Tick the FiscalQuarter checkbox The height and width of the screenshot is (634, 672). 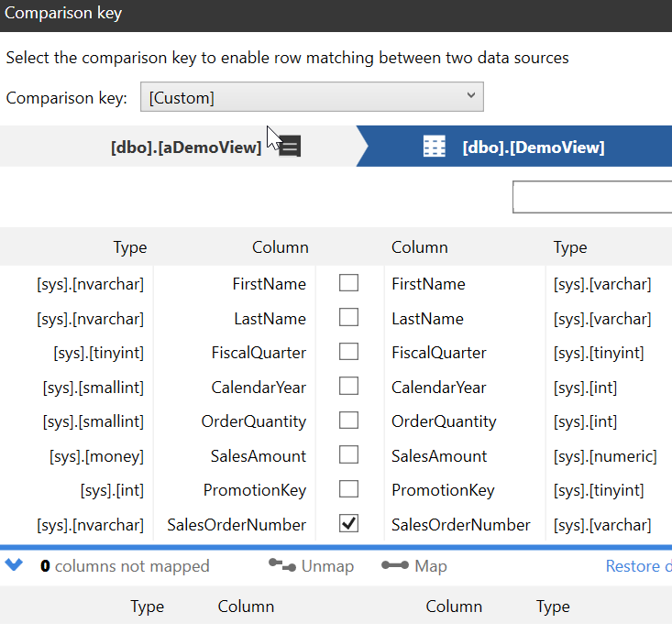coord(348,352)
